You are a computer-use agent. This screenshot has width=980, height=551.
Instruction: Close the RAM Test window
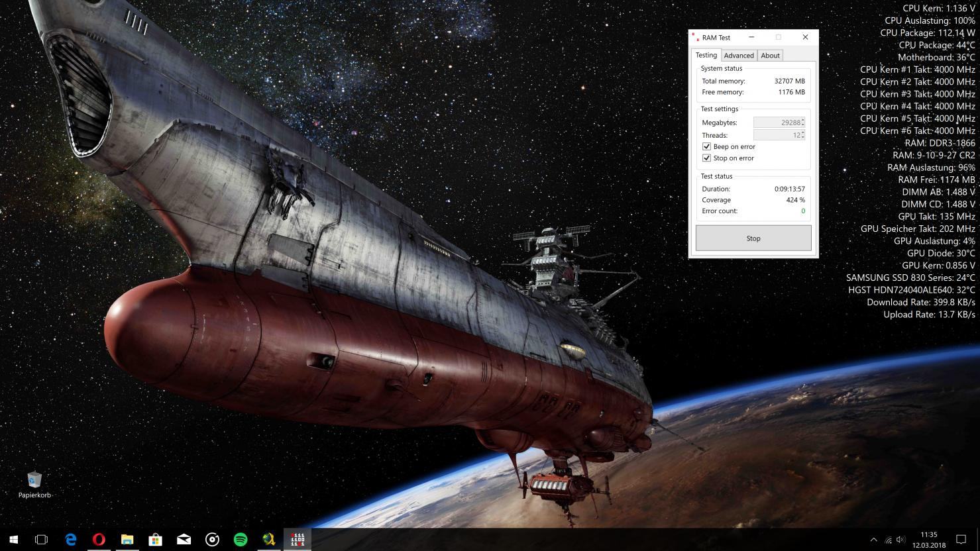tap(805, 37)
